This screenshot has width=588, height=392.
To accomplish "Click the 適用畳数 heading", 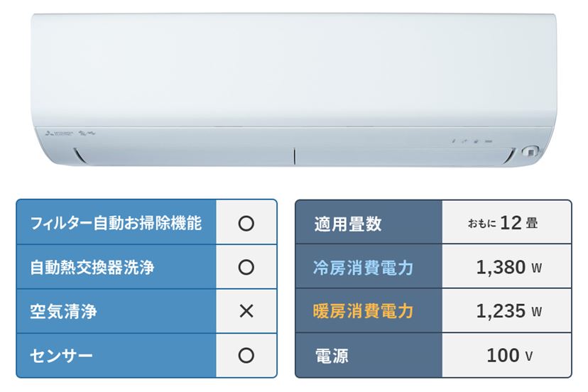I will tap(348, 224).
